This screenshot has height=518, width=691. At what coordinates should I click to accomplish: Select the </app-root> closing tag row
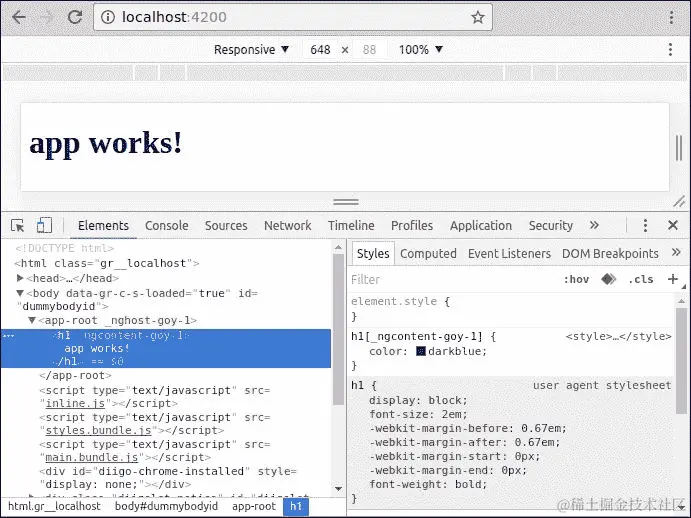point(75,376)
